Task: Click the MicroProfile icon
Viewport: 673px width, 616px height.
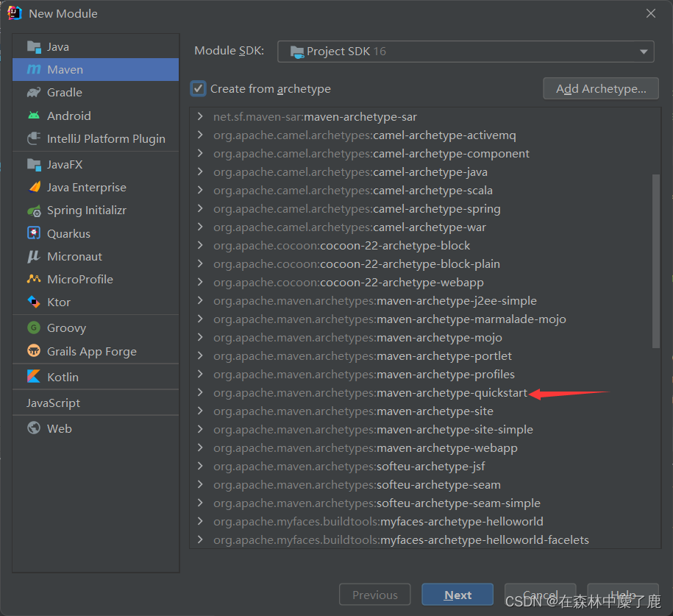Action: coord(34,279)
